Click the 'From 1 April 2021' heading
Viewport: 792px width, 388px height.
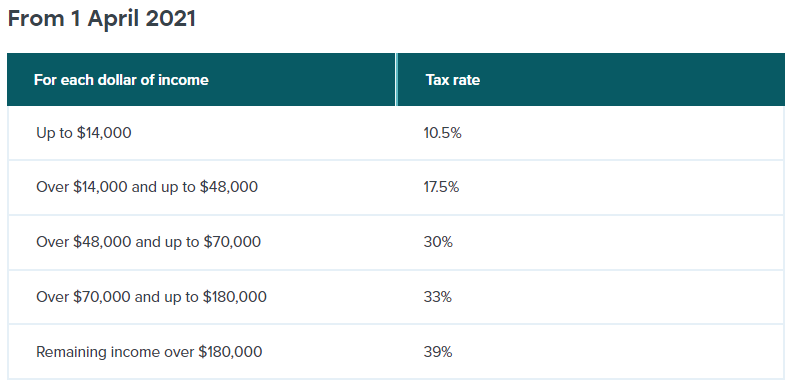102,19
